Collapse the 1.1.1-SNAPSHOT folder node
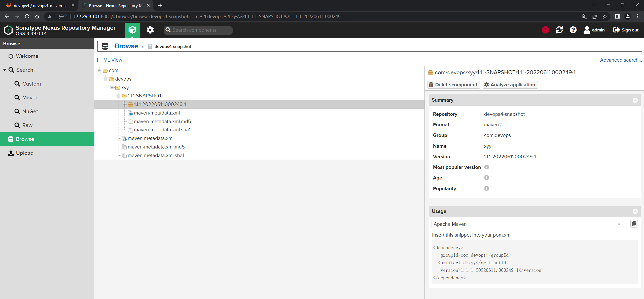 [118, 96]
